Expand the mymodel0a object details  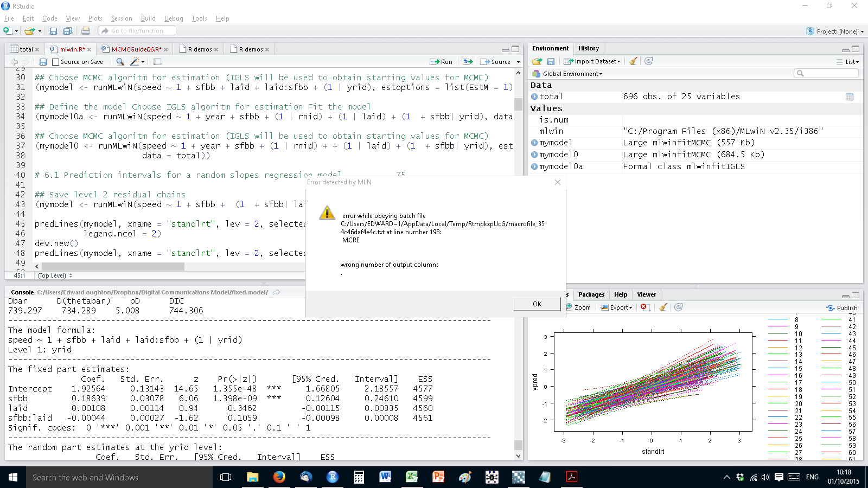coord(534,166)
